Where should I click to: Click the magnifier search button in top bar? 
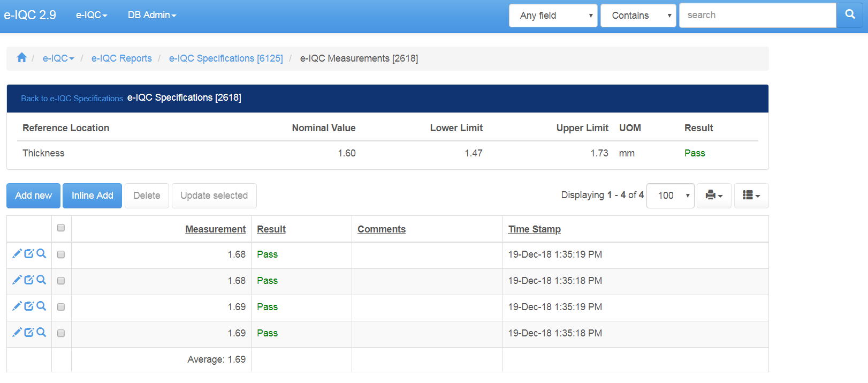click(850, 15)
